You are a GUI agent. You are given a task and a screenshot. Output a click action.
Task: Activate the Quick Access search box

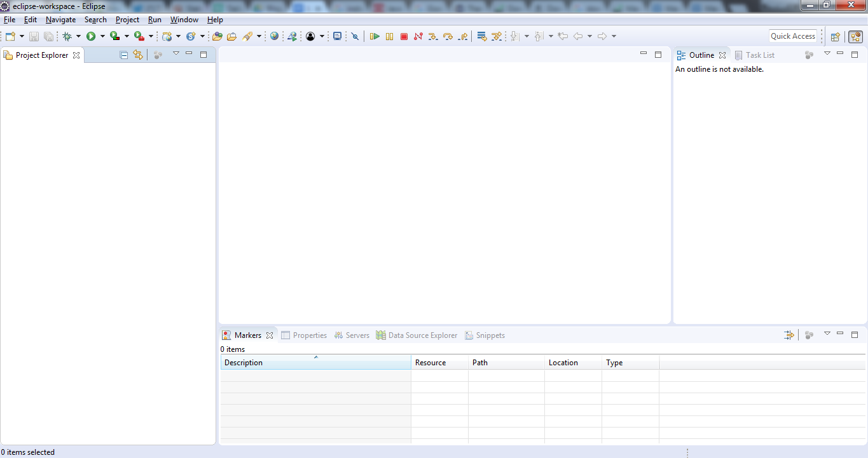click(x=792, y=36)
